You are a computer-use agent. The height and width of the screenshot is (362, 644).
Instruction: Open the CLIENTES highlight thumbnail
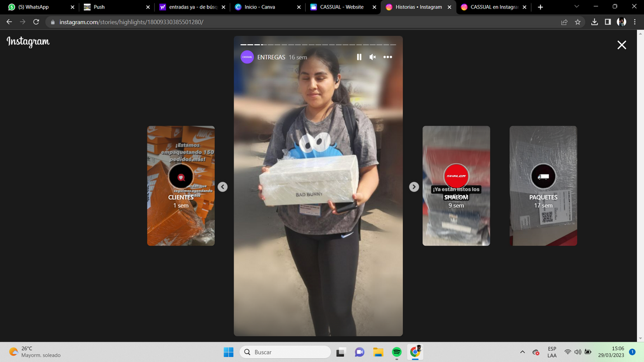tap(181, 185)
